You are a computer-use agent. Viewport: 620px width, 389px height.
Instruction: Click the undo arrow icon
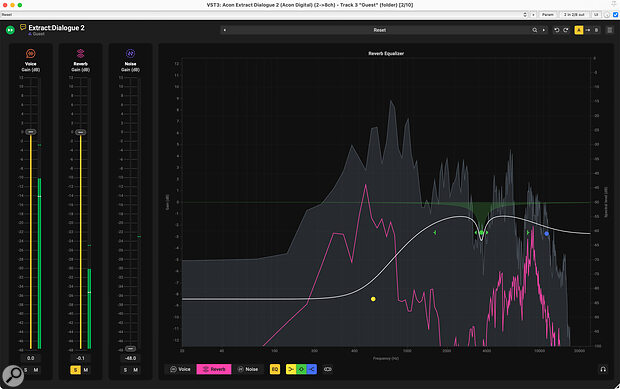[557, 30]
